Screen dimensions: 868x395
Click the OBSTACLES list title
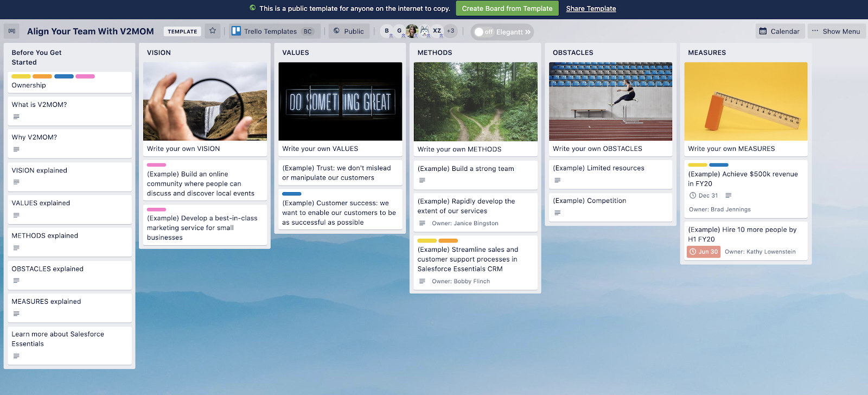573,53
